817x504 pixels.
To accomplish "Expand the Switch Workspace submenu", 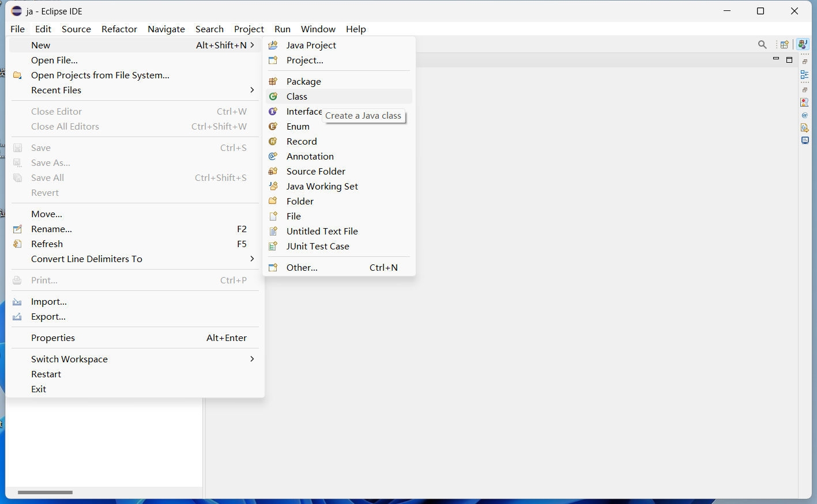I will 134,359.
